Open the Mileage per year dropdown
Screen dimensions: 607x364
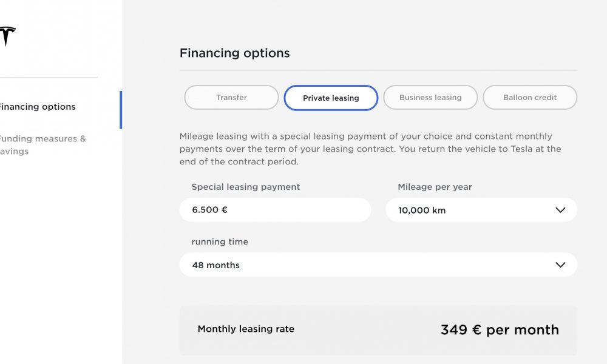tap(481, 210)
